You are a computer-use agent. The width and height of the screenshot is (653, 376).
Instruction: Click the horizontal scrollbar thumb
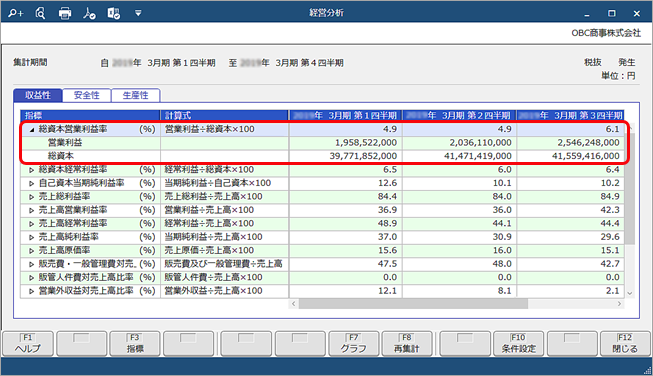coord(413,304)
